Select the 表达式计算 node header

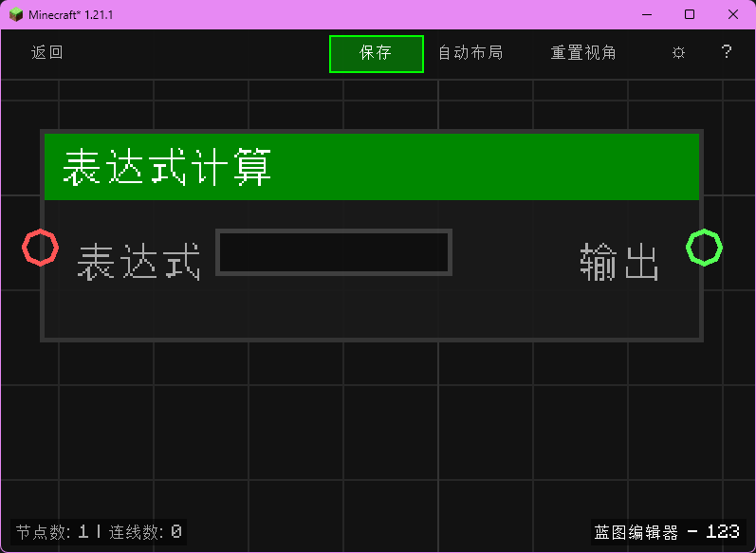pos(372,167)
